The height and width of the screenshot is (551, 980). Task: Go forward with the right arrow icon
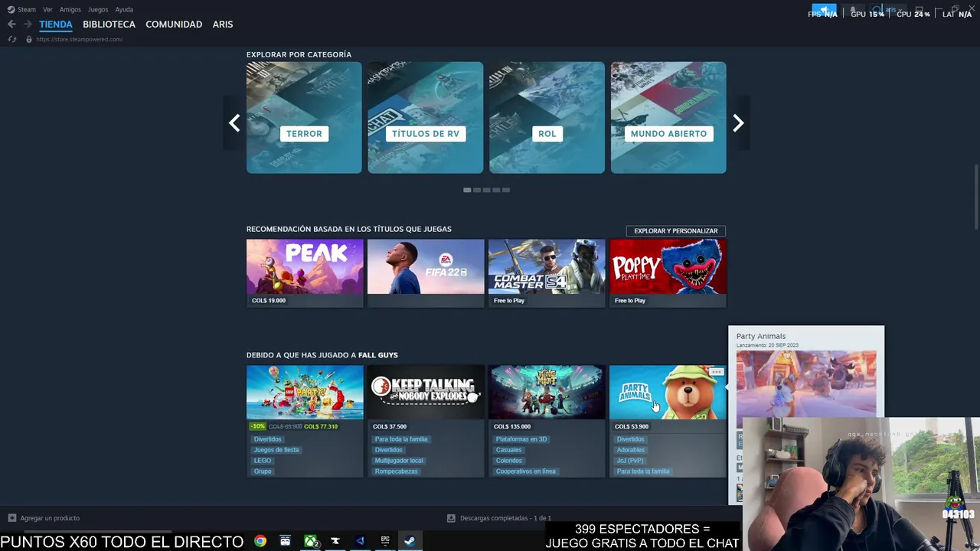pyautogui.click(x=28, y=24)
